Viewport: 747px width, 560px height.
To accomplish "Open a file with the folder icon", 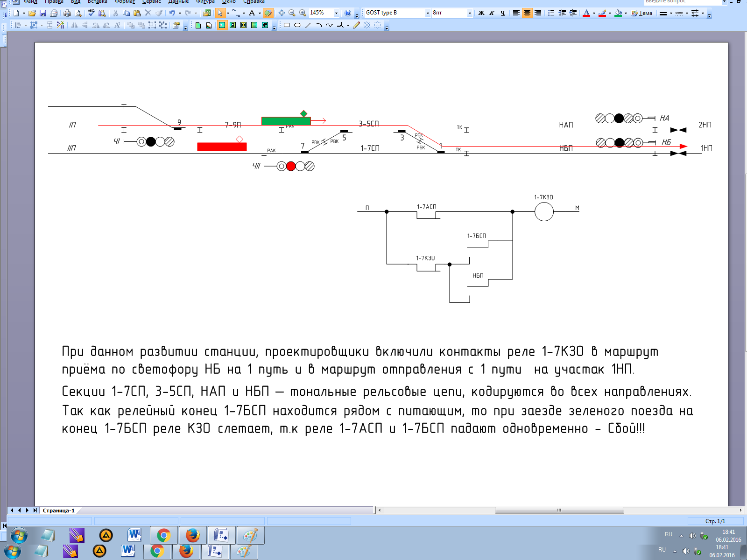I will click(x=32, y=13).
